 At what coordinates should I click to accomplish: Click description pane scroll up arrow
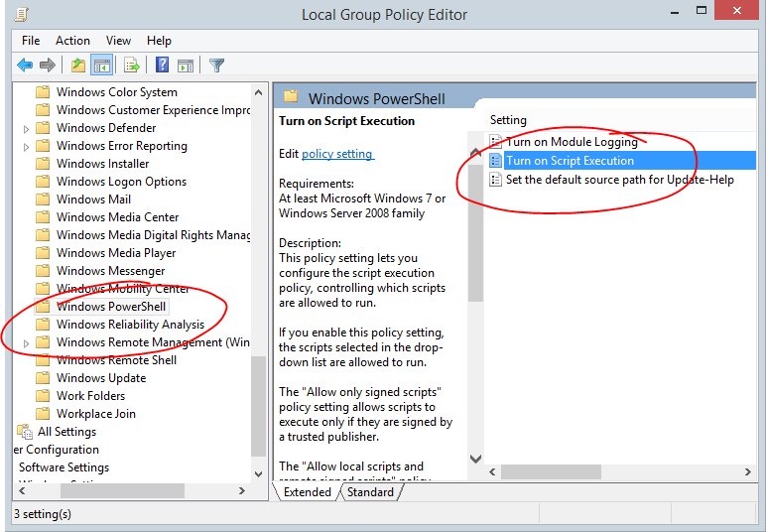coord(475,153)
